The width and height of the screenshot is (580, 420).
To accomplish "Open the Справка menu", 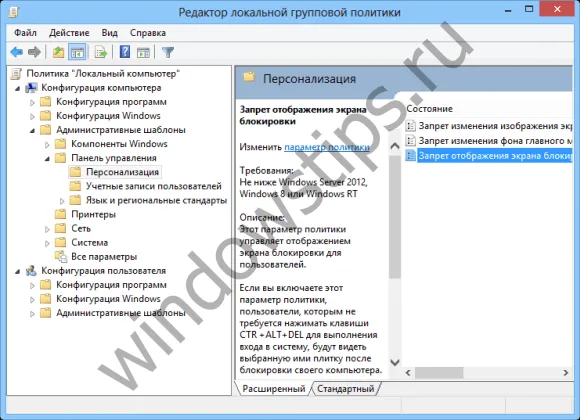I will (x=148, y=33).
